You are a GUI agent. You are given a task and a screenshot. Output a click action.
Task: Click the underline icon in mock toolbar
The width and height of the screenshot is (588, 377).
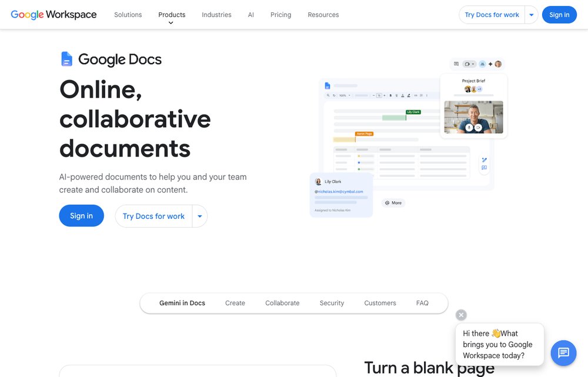point(397,95)
